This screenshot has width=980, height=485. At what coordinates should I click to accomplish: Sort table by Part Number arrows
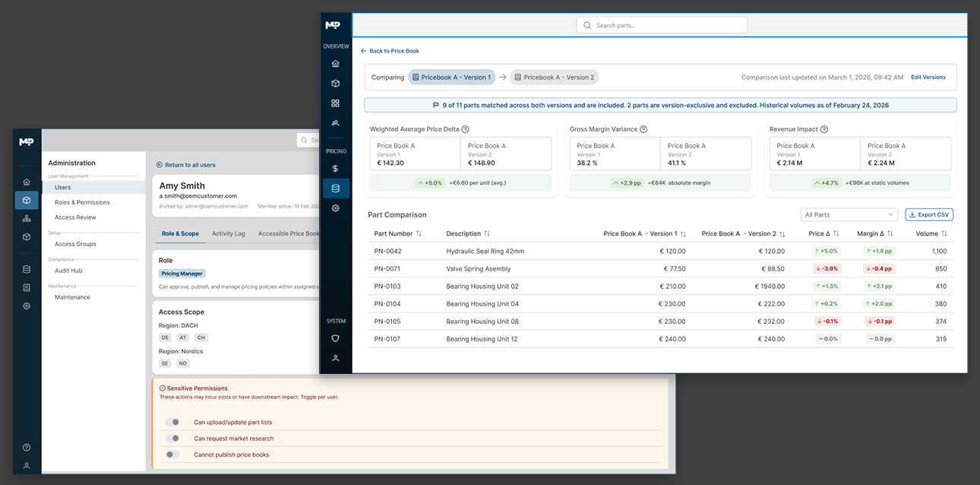pyautogui.click(x=419, y=234)
